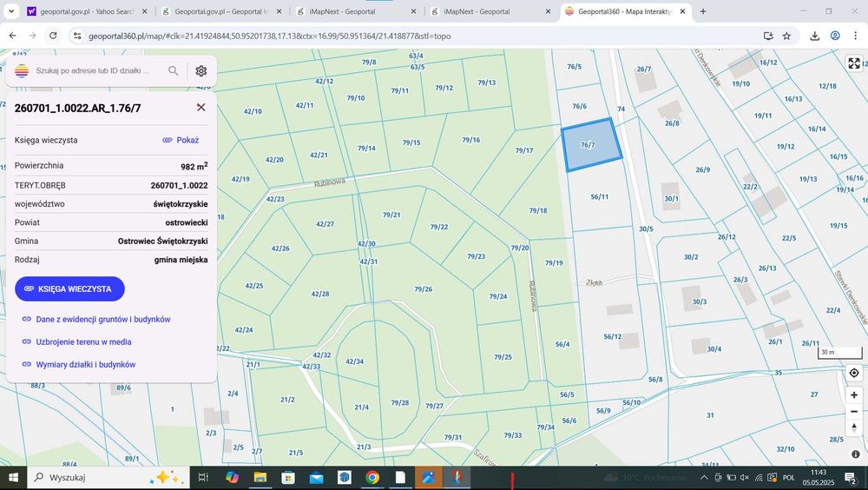Screen dimensions: 868x490
Task: Click the address bar URL
Action: point(270,36)
